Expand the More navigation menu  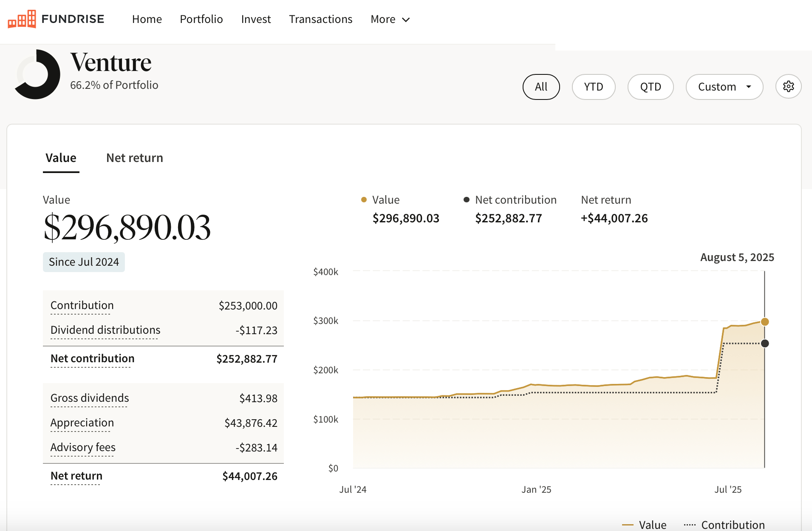pyautogui.click(x=390, y=19)
